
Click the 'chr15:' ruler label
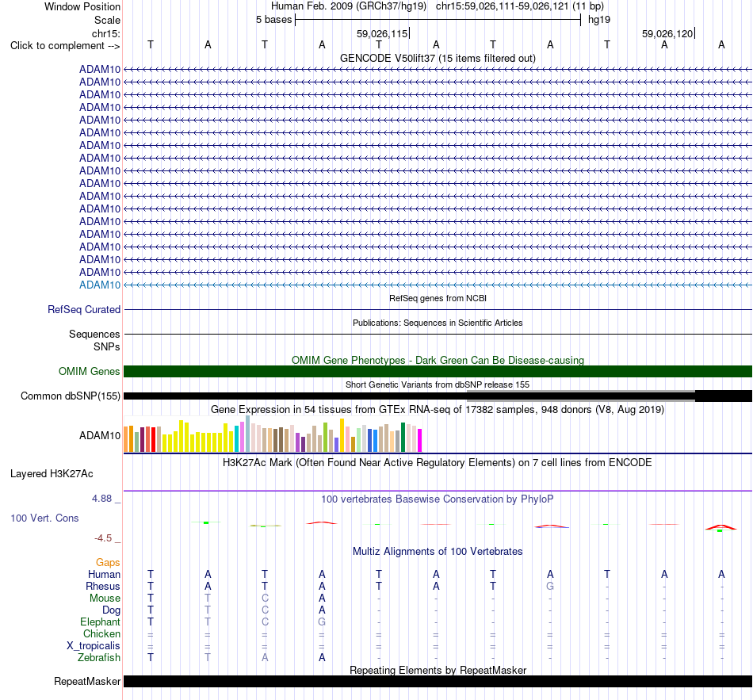point(105,33)
